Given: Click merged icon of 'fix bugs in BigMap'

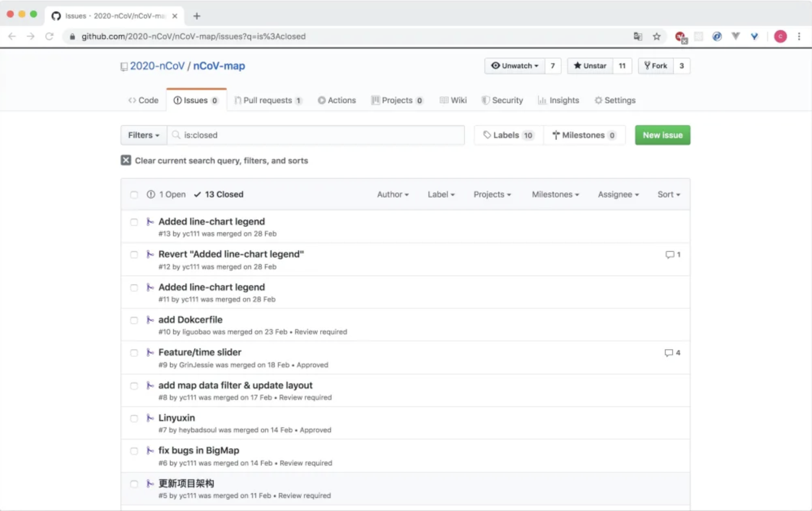Looking at the screenshot, I should (150, 451).
